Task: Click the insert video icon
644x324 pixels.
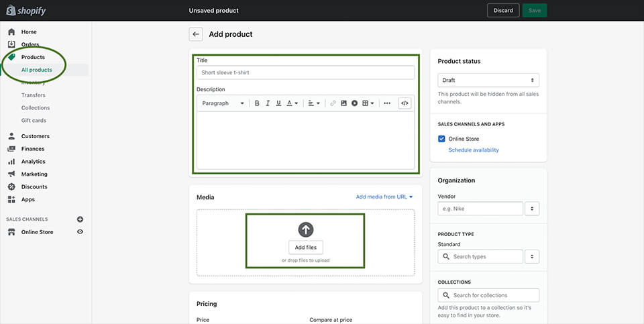Action: 354,103
